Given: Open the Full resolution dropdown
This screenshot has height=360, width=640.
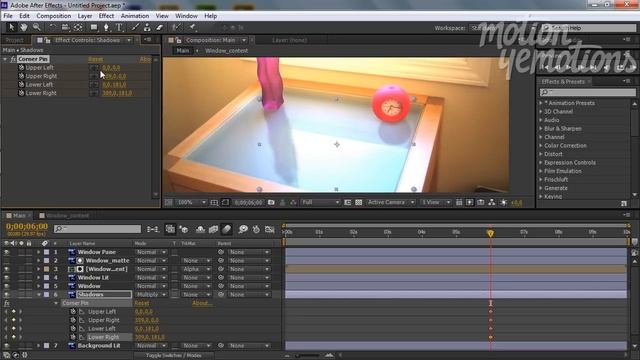Looking at the screenshot, I should pyautogui.click(x=320, y=202).
